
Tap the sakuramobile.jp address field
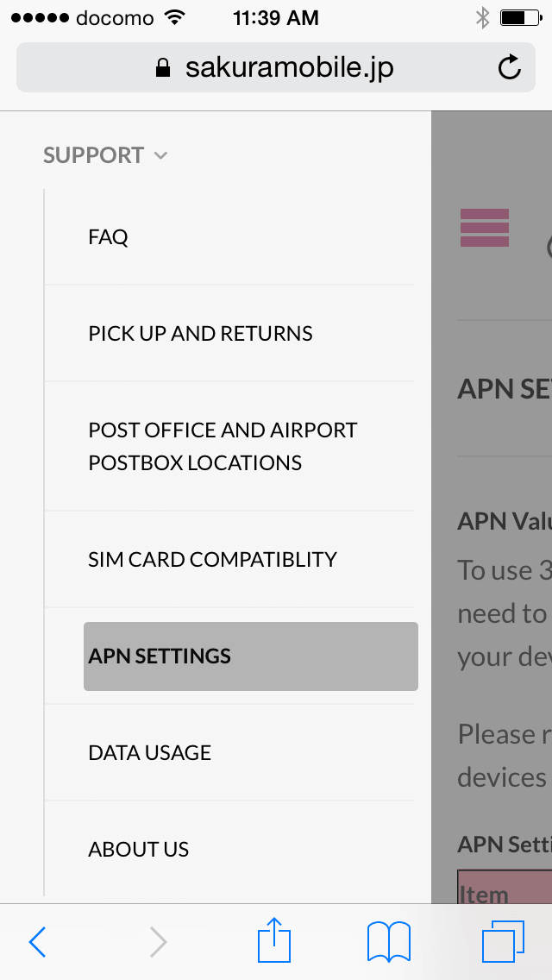[290, 68]
